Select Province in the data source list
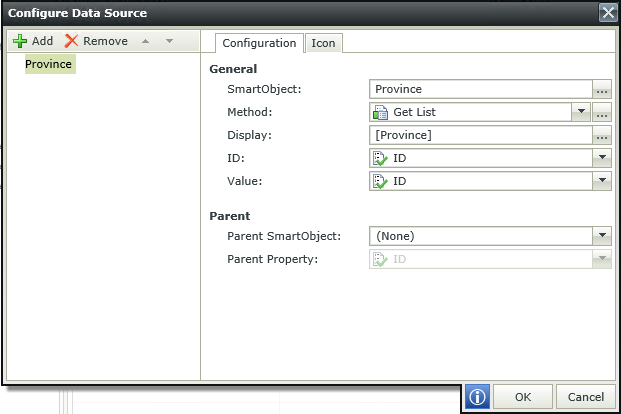The height and width of the screenshot is (414, 621). click(x=50, y=64)
